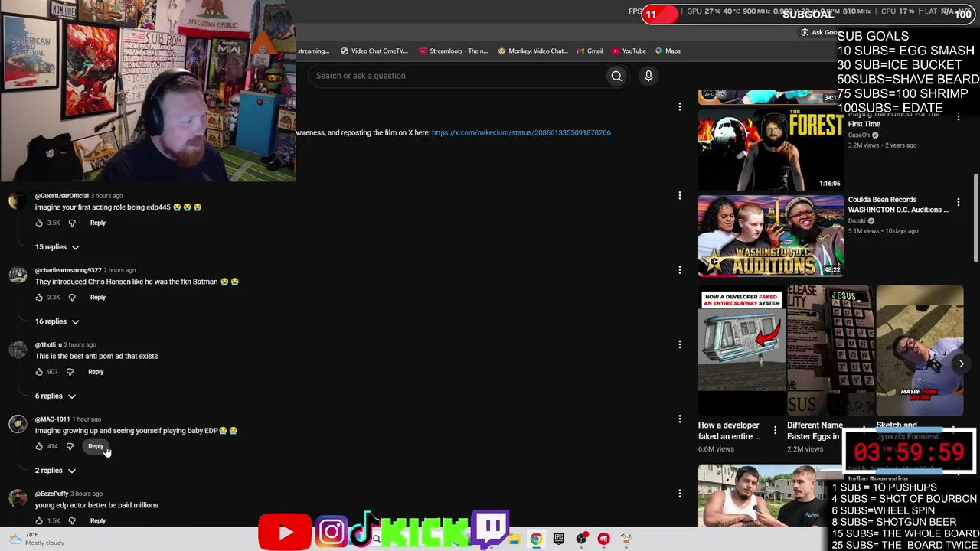Like the @EezePuffy comment
980x551 pixels.
(39, 520)
